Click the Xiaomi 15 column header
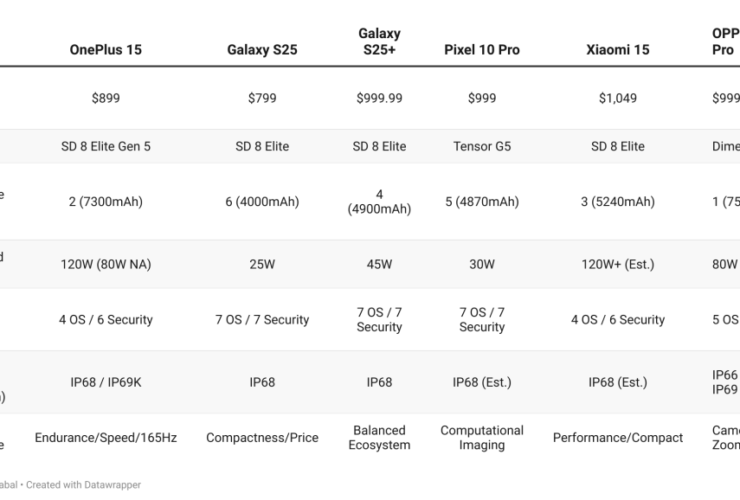 tap(617, 50)
